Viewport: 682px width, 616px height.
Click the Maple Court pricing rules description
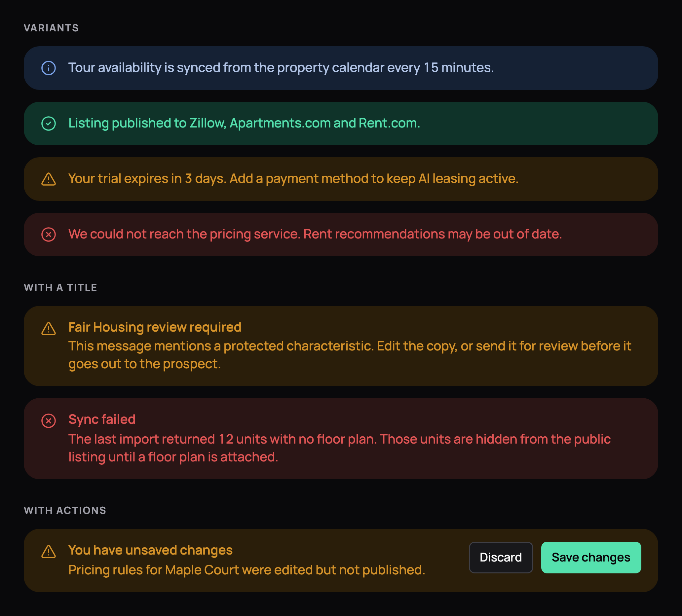246,570
